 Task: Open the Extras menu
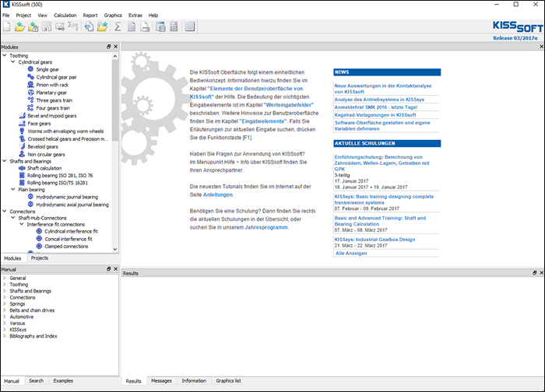135,16
